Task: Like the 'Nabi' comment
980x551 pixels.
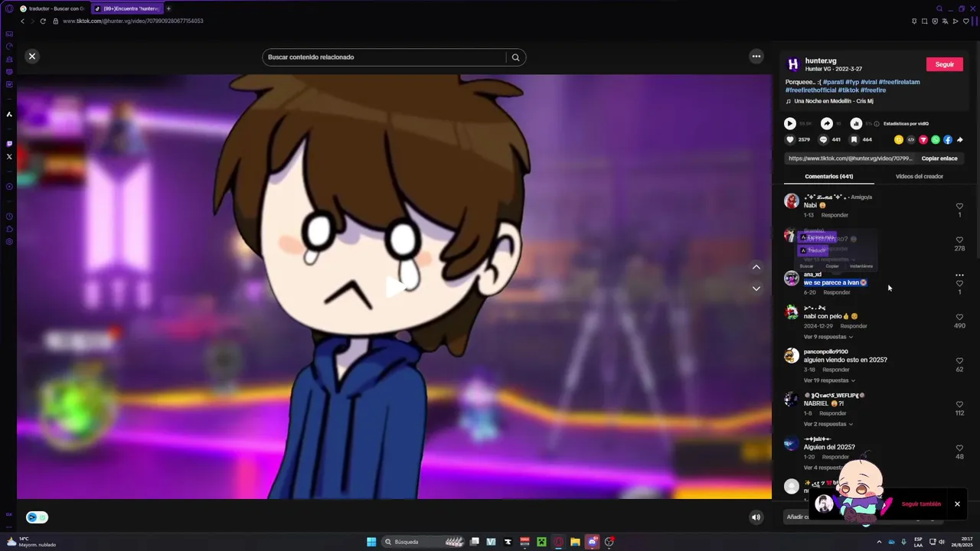Action: (959, 206)
